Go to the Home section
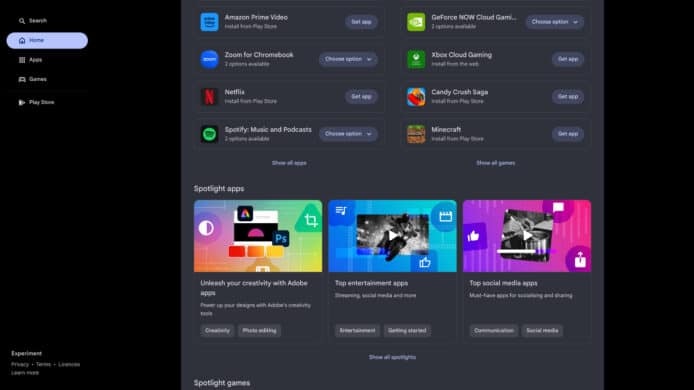694x390 pixels. pos(47,40)
